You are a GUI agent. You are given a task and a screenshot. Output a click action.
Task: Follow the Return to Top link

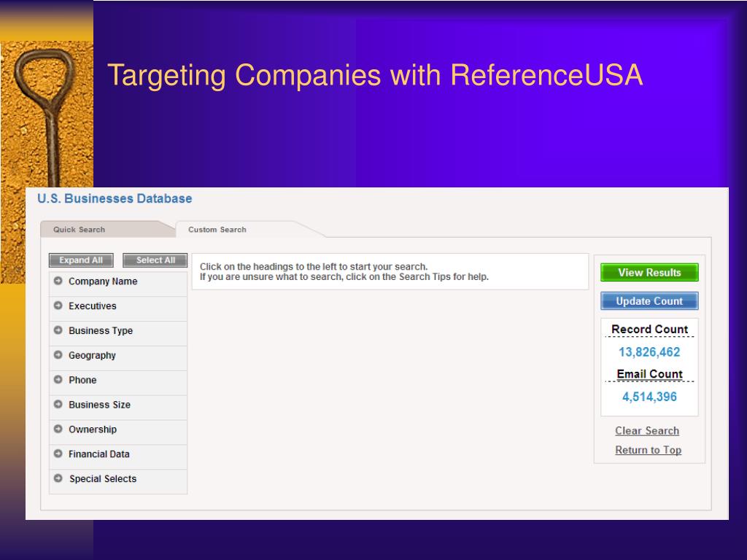[x=649, y=450]
